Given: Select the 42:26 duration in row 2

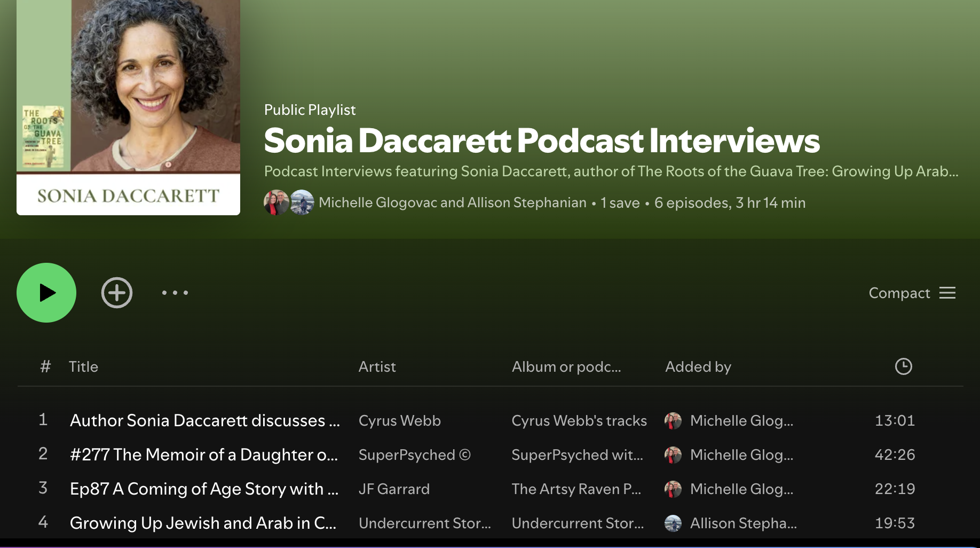Looking at the screenshot, I should tap(895, 455).
